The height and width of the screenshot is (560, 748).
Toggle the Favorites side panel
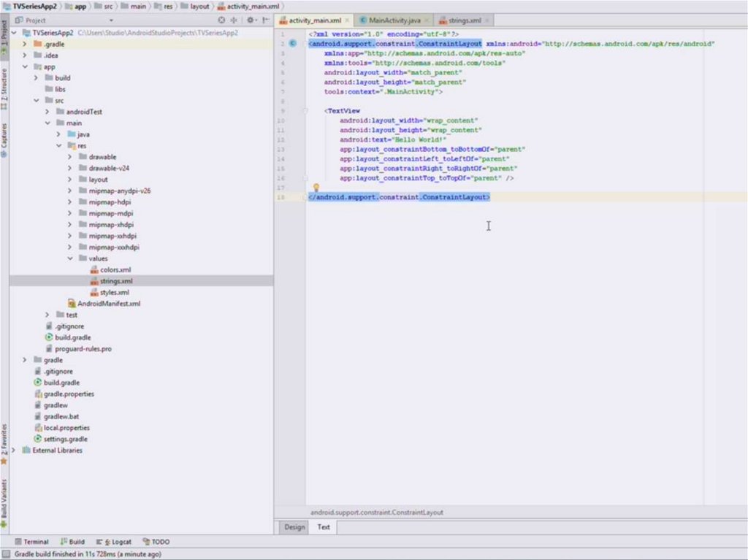(4, 442)
